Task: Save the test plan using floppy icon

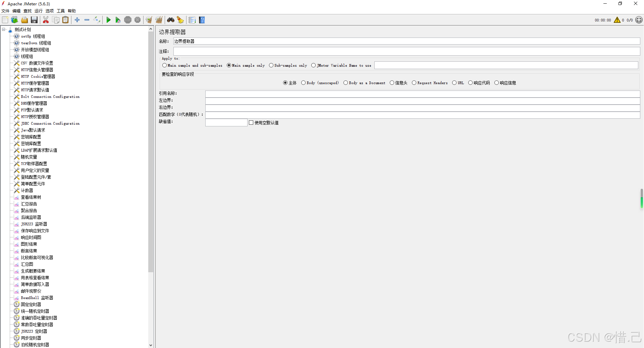Action: [34, 20]
